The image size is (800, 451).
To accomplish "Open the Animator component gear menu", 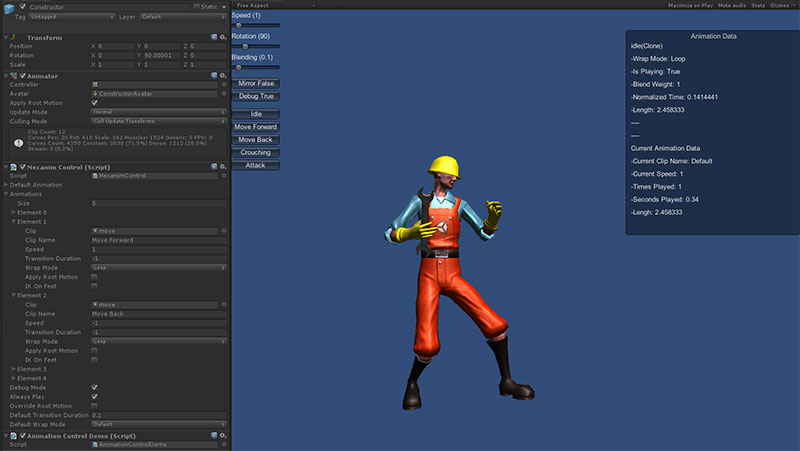I will click(223, 76).
